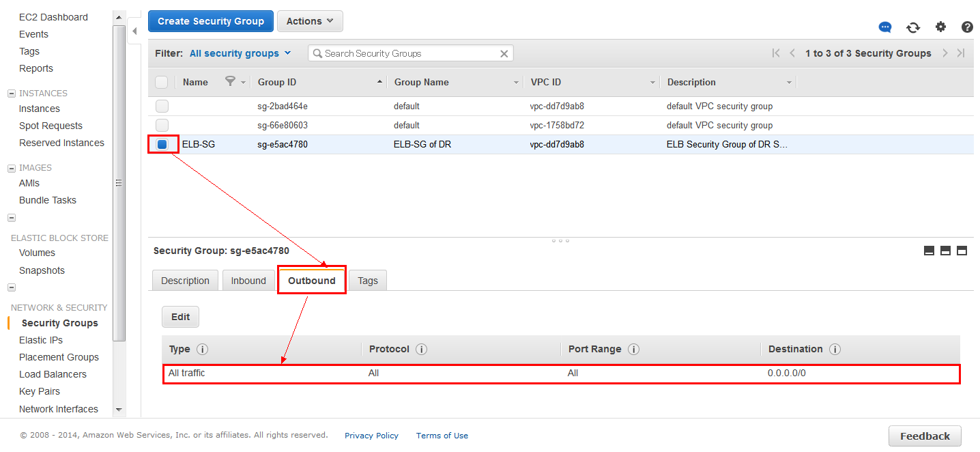Screen dimensions: 980x452
Task: Switch to the Inbound tab
Action: pos(248,281)
